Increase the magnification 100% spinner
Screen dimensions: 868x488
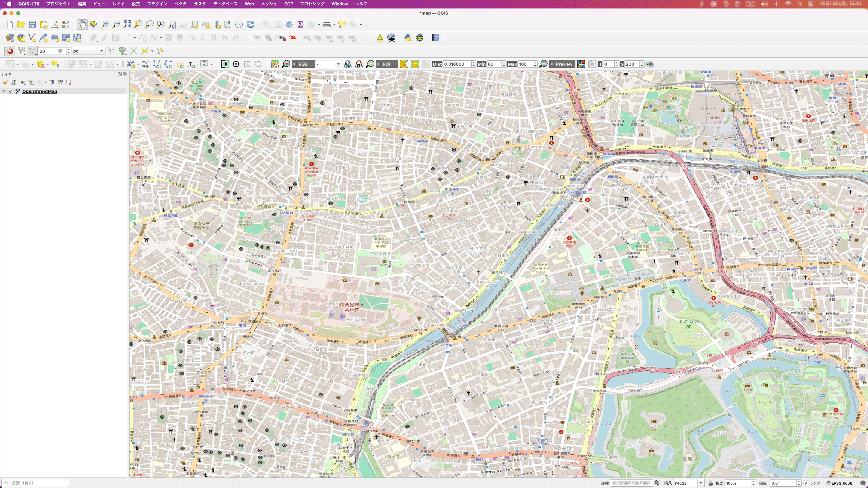click(x=753, y=482)
